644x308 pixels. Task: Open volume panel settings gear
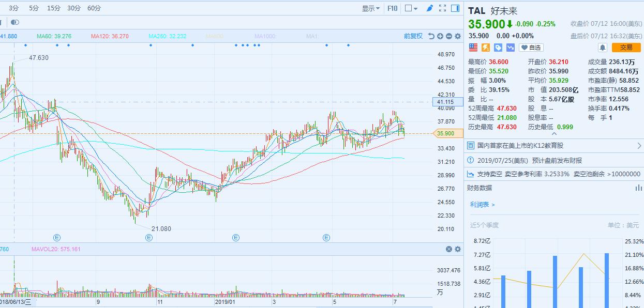pos(457,249)
